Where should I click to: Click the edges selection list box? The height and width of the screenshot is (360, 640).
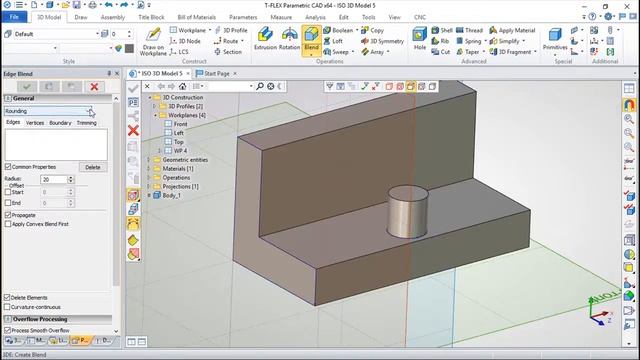click(x=56, y=144)
